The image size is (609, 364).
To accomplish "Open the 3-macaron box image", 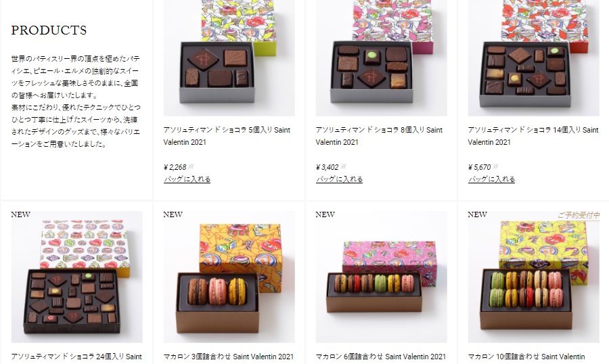I will 229,277.
